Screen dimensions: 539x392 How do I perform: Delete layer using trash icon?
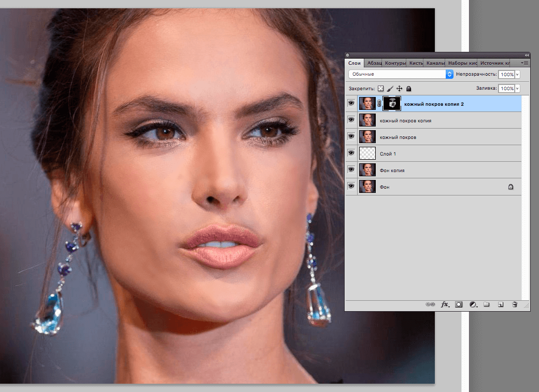(x=515, y=304)
